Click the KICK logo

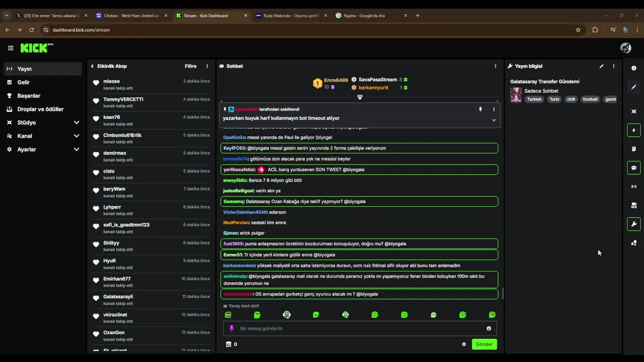point(37,48)
